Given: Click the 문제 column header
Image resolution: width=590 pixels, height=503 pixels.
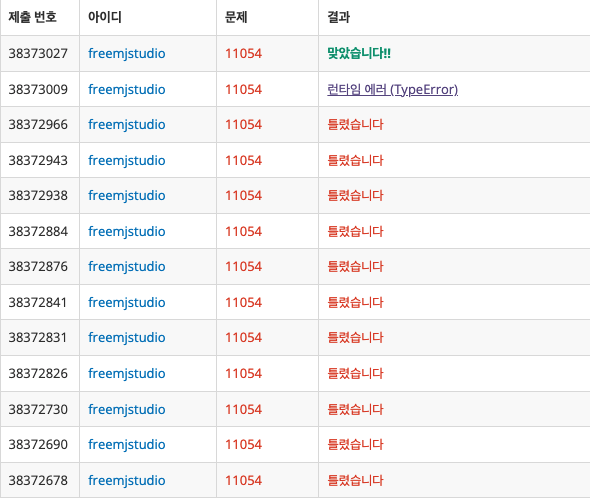Looking at the screenshot, I should pyautogui.click(x=236, y=17).
